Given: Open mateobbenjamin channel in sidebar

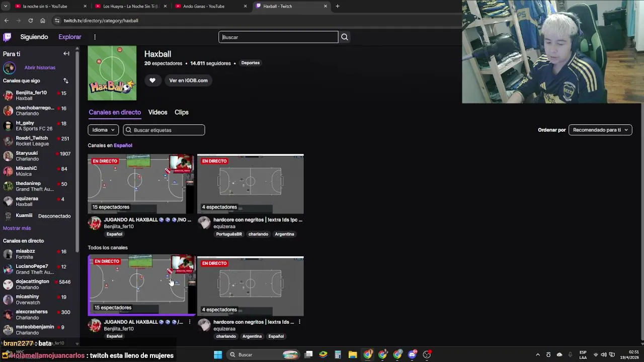Looking at the screenshot, I should 38,329.
